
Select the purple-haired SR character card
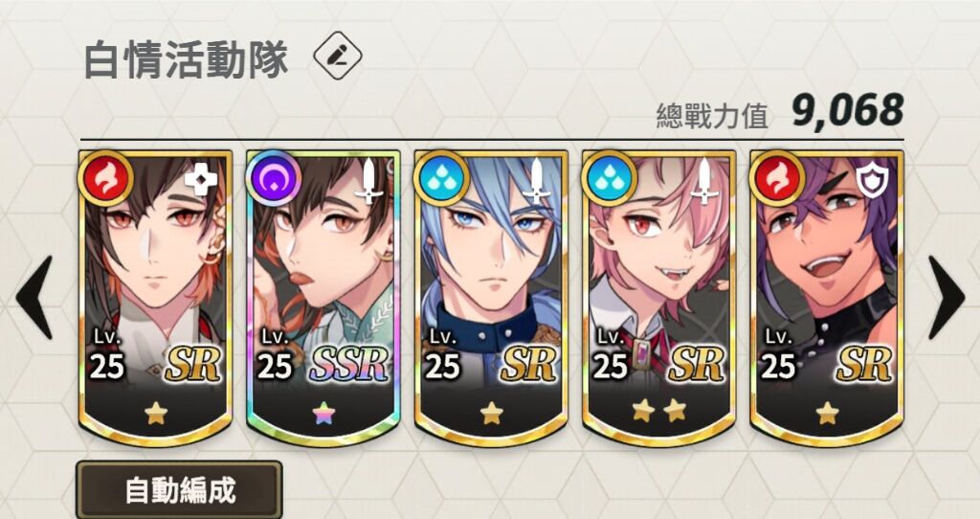coord(827,298)
